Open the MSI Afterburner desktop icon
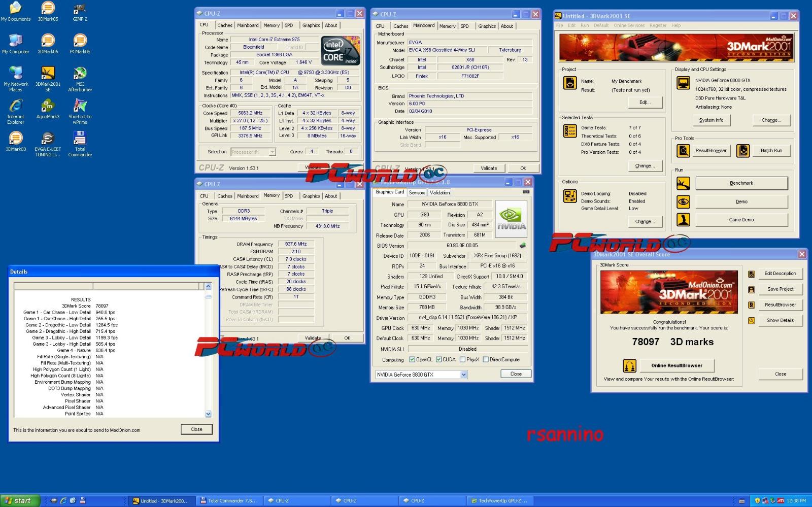The height and width of the screenshot is (507, 812). [80, 79]
